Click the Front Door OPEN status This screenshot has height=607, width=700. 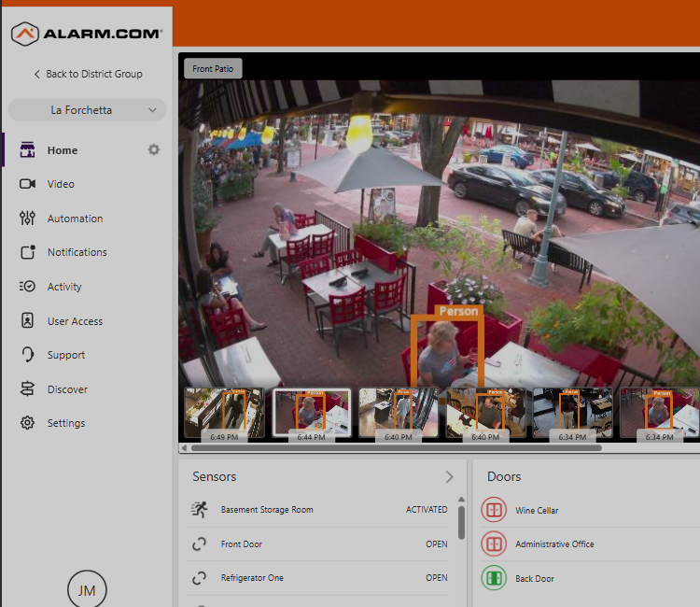tap(437, 544)
